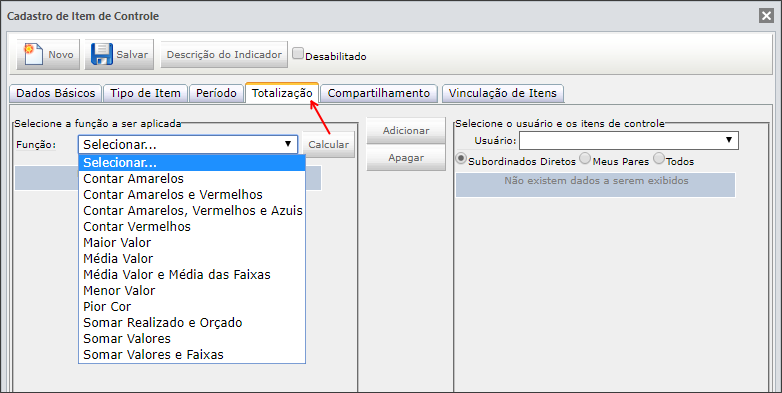Pick the Selecionar... option in list
The width and height of the screenshot is (782, 393).
click(192, 163)
